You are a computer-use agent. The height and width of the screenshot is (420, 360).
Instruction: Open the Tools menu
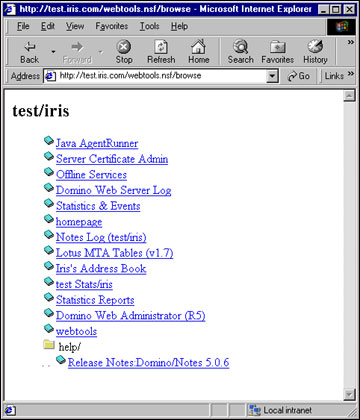click(x=149, y=26)
